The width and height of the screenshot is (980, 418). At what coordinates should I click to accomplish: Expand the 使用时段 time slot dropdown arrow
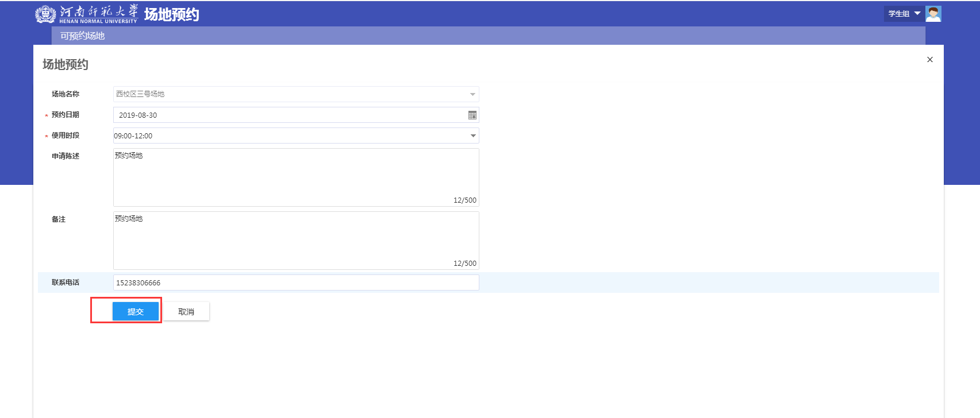473,136
